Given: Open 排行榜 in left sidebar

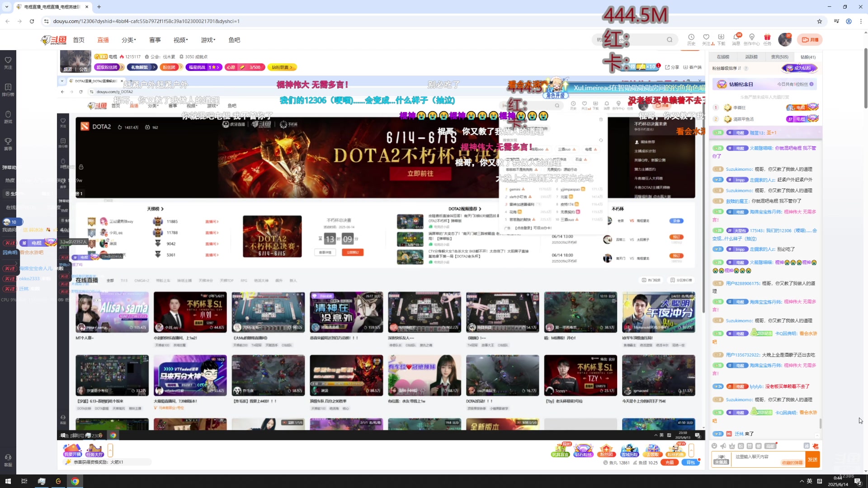Looking at the screenshot, I should click(x=8, y=90).
